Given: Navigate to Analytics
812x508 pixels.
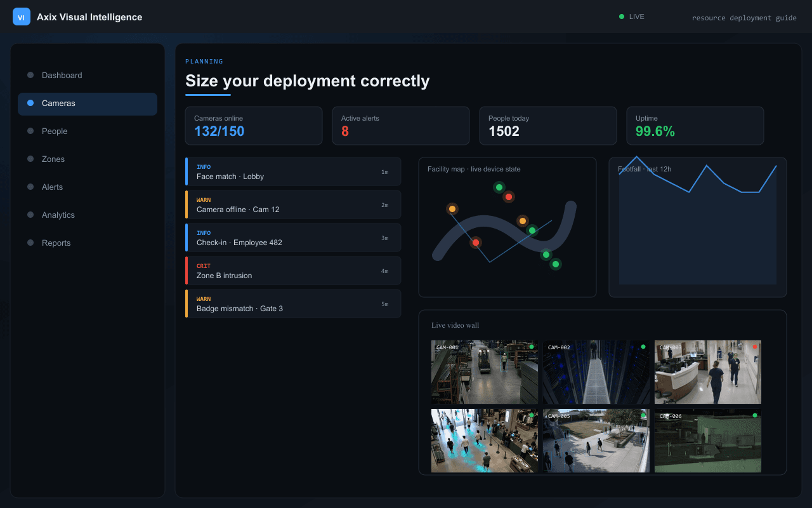Looking at the screenshot, I should tap(88, 215).
